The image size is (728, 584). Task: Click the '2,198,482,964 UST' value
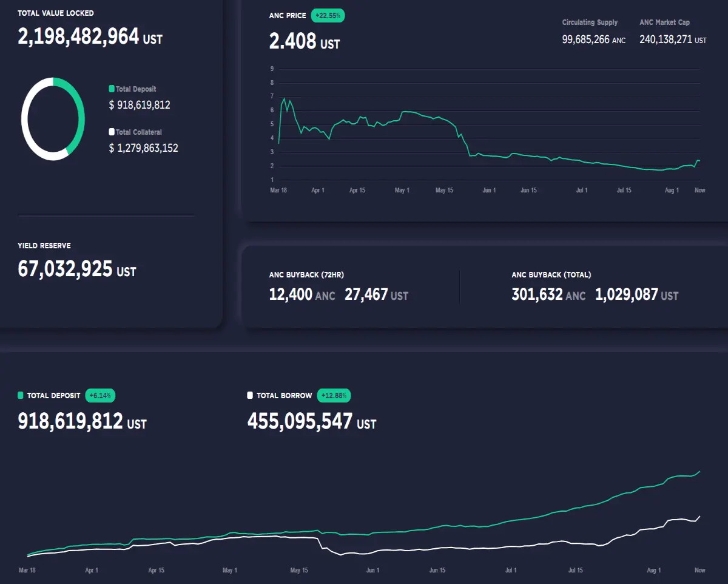tap(90, 37)
